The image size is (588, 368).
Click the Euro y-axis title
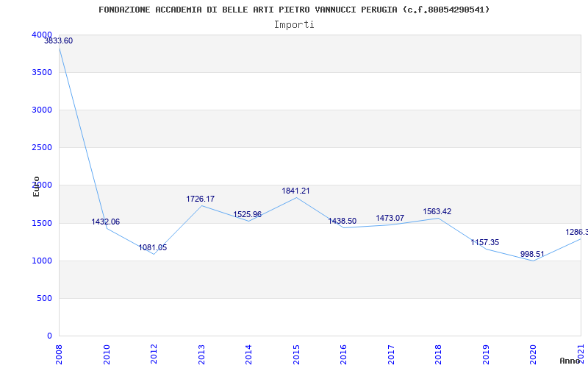coord(36,186)
